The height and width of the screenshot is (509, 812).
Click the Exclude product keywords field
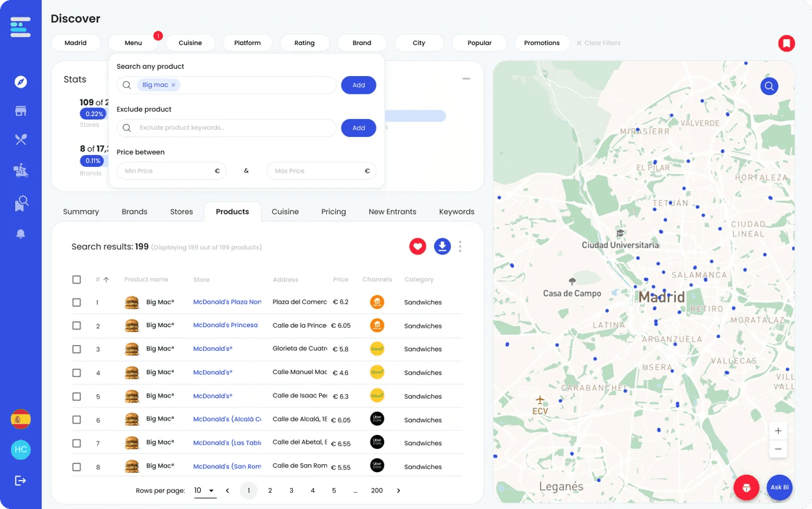click(x=226, y=128)
